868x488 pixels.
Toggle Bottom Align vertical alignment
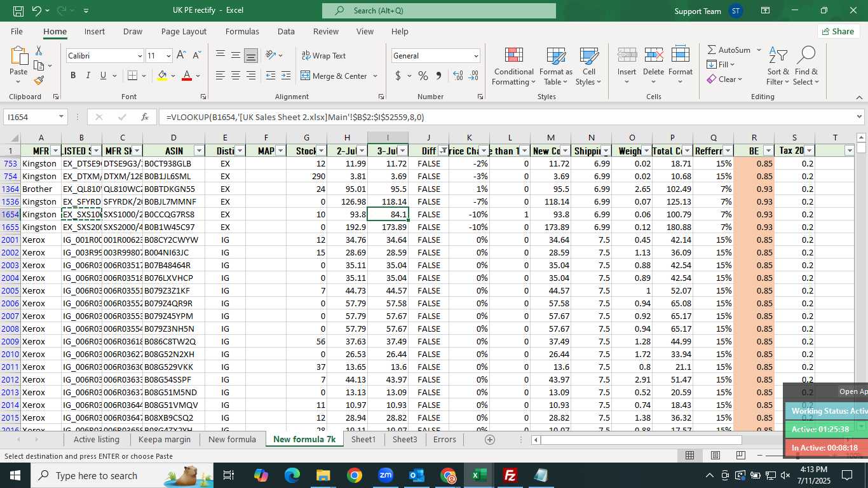(x=251, y=56)
